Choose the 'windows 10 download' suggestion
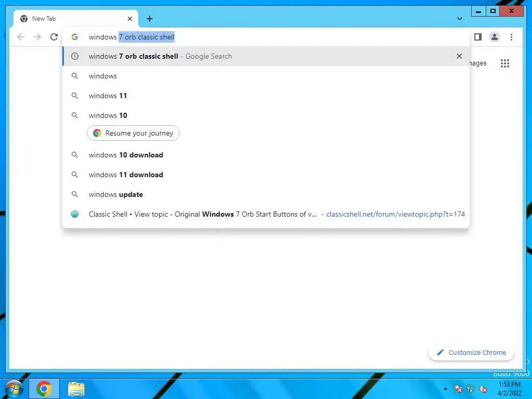The width and height of the screenshot is (532, 399). click(x=266, y=155)
